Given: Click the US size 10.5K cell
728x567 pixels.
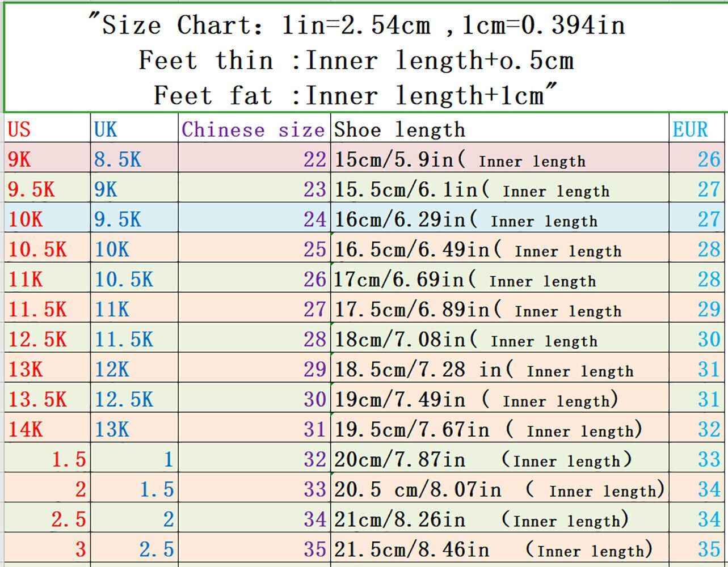Looking at the screenshot, I should click(47, 249).
